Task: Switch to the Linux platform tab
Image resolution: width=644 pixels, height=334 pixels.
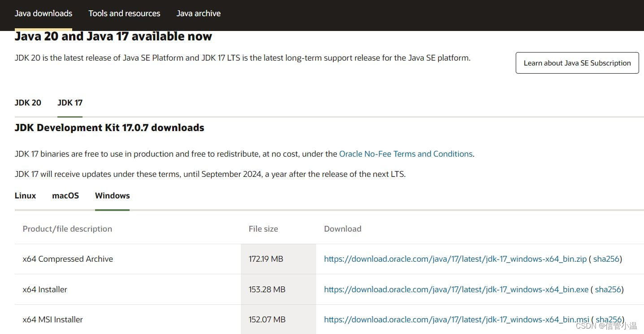Action: click(x=25, y=196)
